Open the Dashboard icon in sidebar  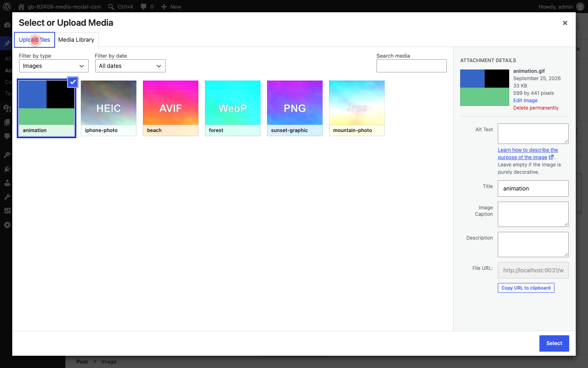[7, 25]
